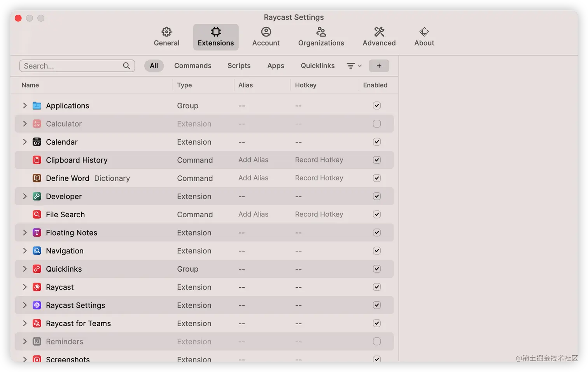Image resolution: width=588 pixels, height=372 pixels.
Task: Click the Developer hammer icon
Action: [x=37, y=196]
